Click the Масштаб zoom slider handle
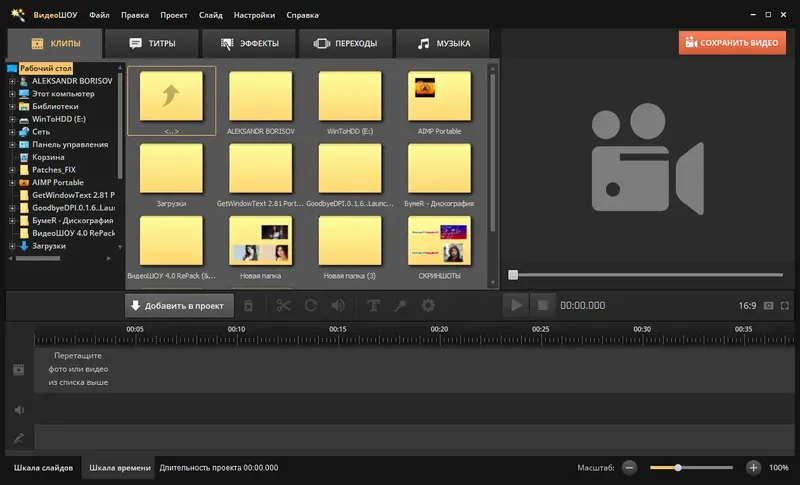800x485 pixels. point(678,468)
